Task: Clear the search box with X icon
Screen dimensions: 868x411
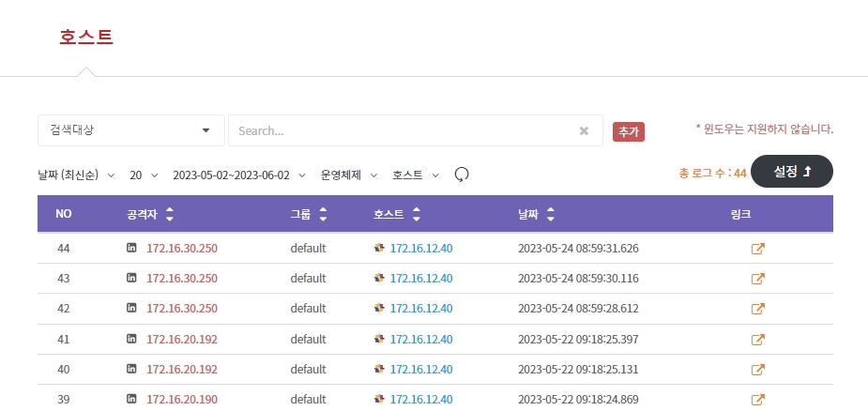Action: pyautogui.click(x=584, y=131)
